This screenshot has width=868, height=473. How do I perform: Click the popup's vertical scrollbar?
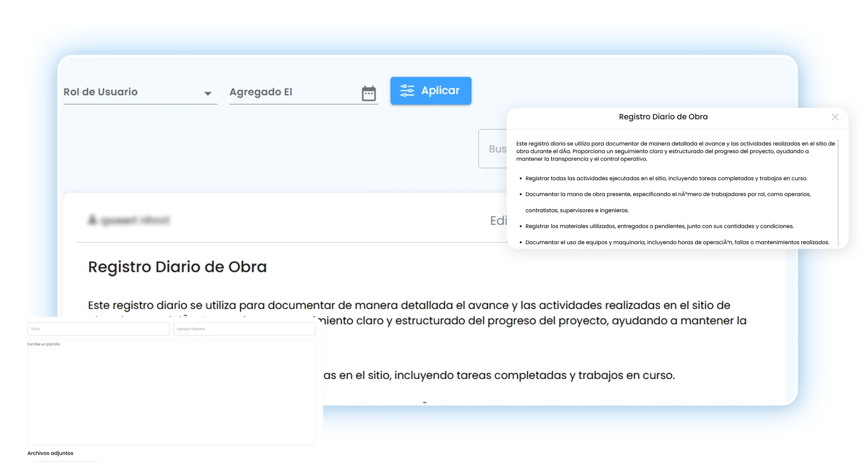click(838, 193)
